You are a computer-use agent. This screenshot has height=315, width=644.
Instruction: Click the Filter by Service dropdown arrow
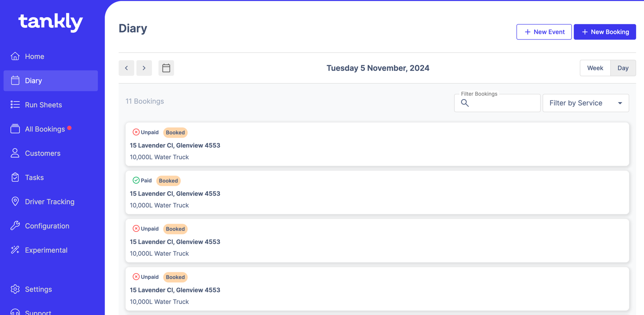[620, 103]
